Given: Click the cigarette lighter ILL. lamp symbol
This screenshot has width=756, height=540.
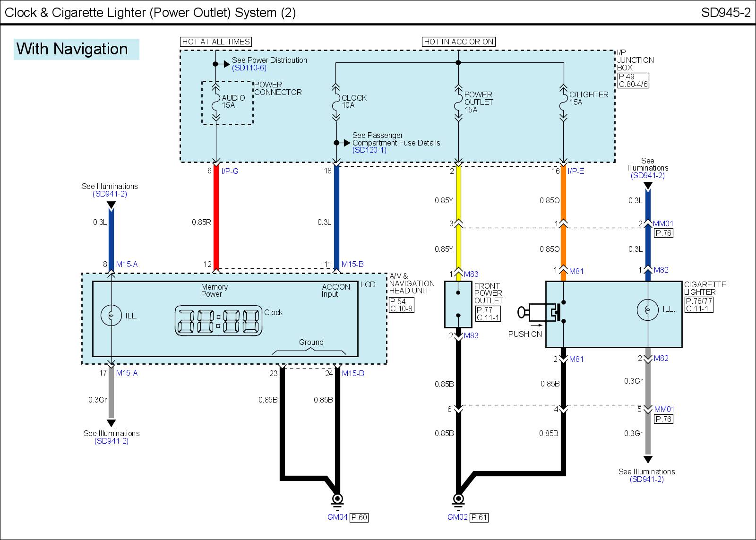Looking at the screenshot, I should click(648, 310).
